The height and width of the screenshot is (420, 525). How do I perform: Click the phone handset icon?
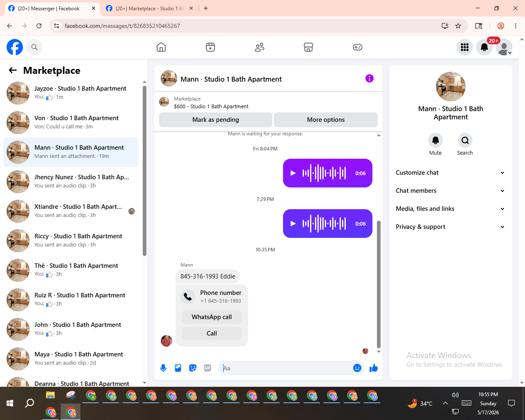(x=188, y=297)
